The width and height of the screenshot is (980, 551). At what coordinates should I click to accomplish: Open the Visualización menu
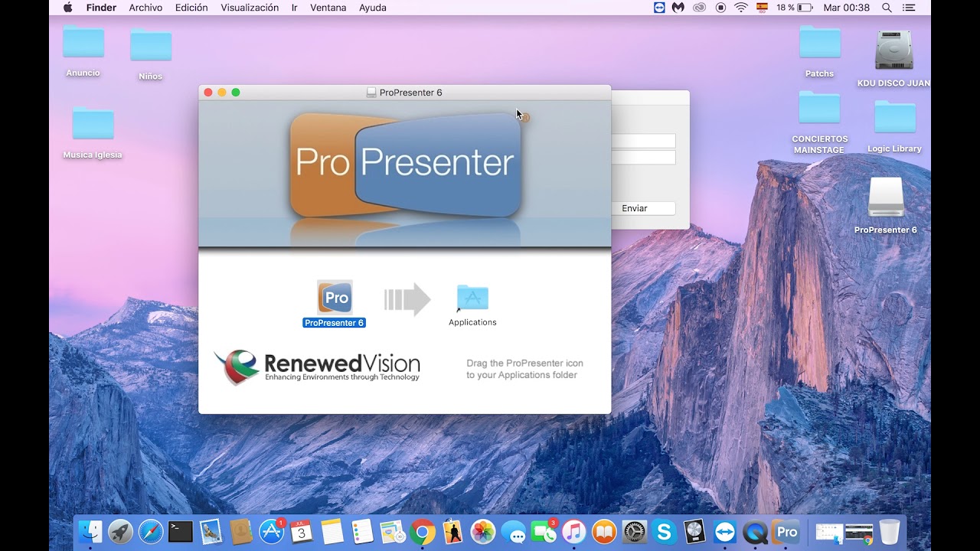[250, 8]
